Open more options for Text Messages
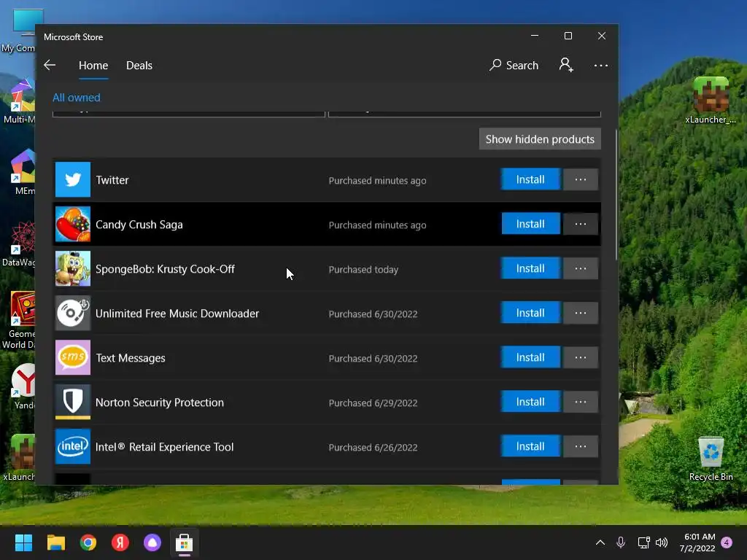The image size is (747, 560). pos(580,357)
